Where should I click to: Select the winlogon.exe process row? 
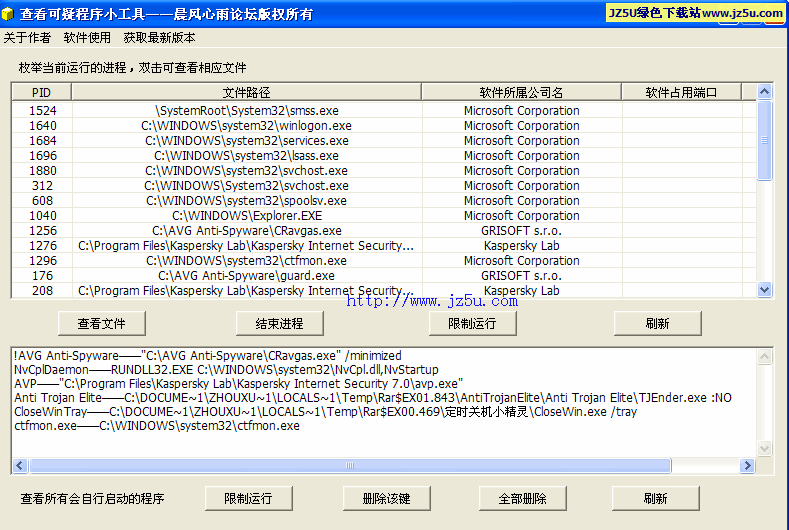[x=246, y=126]
